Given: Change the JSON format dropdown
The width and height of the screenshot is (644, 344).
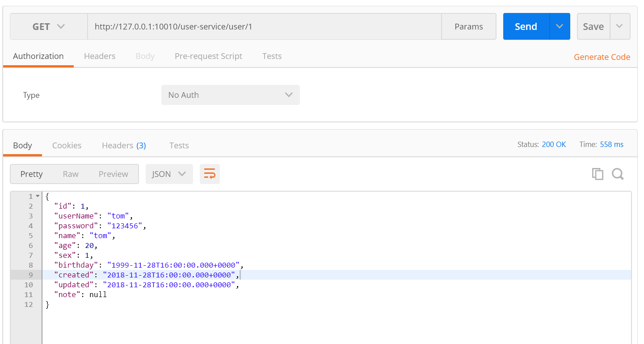Looking at the screenshot, I should click(169, 174).
